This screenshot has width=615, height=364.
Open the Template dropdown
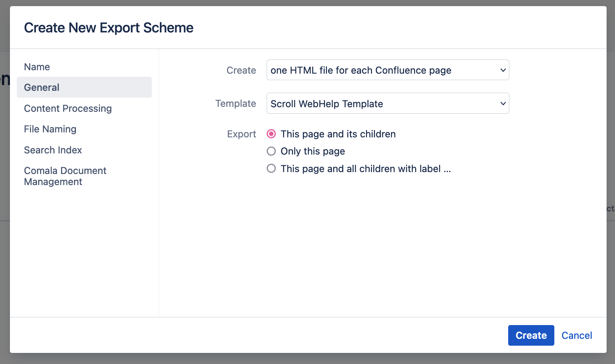(x=388, y=103)
